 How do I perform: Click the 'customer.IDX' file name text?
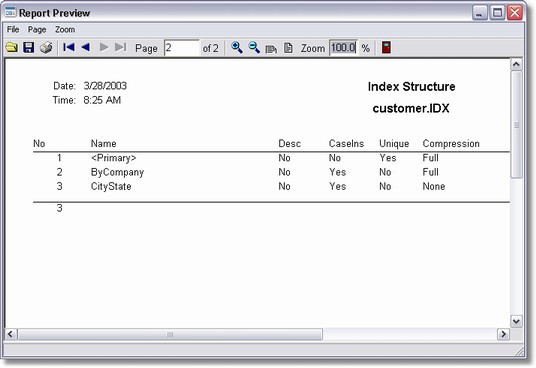[411, 108]
